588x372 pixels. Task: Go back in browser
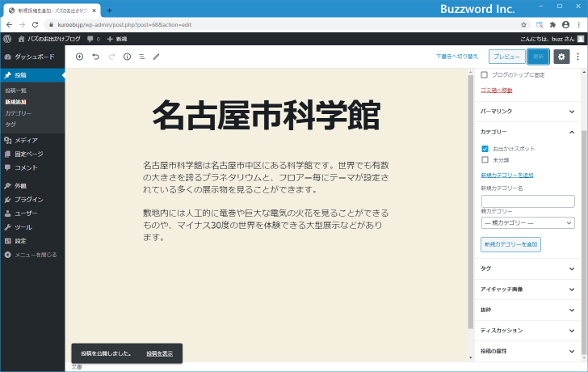click(10, 25)
